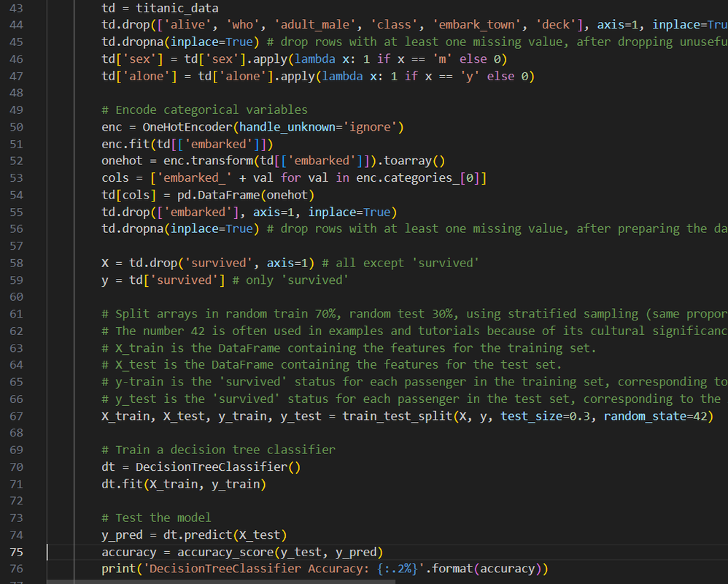Click 'dt.fit' on line 71
The image size is (728, 584).
pos(122,484)
